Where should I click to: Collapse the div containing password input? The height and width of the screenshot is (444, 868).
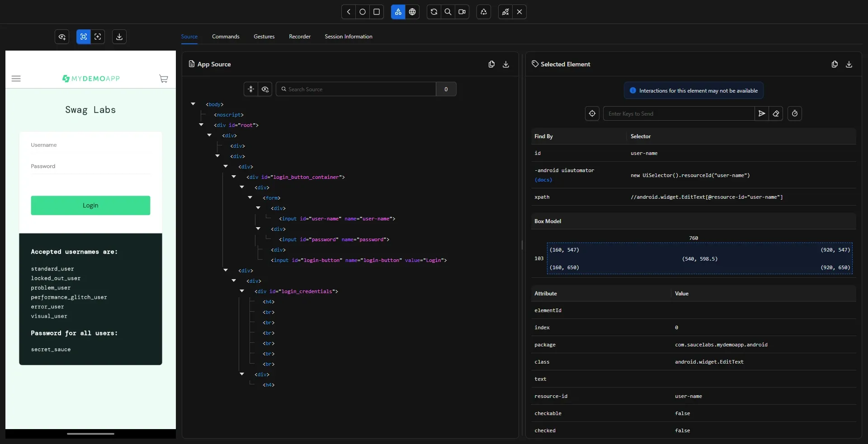point(258,229)
